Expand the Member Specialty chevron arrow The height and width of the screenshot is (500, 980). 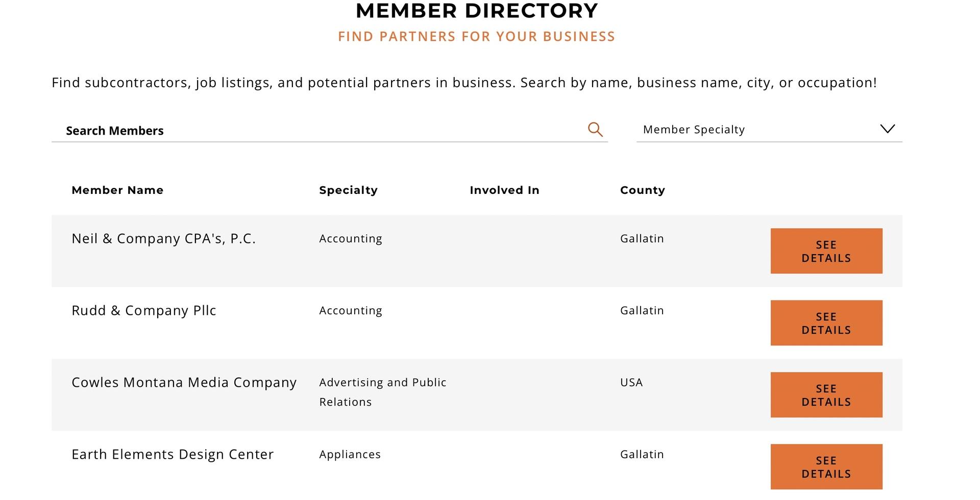pos(888,129)
